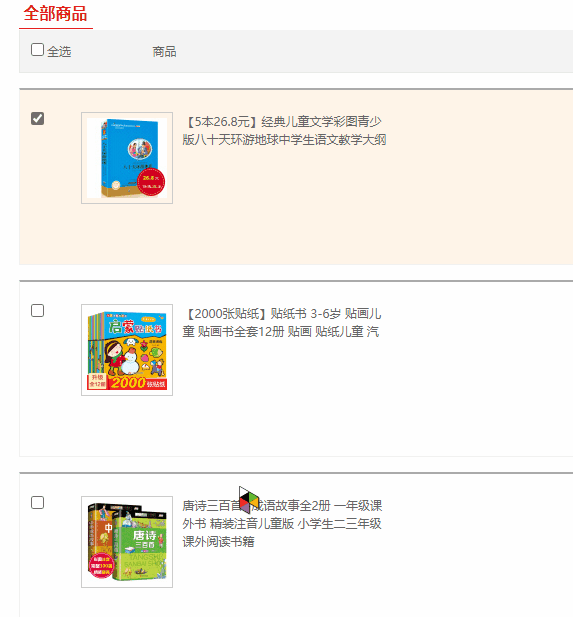Open the 全部商品 tab
The image size is (573, 617).
pyautogui.click(x=55, y=14)
